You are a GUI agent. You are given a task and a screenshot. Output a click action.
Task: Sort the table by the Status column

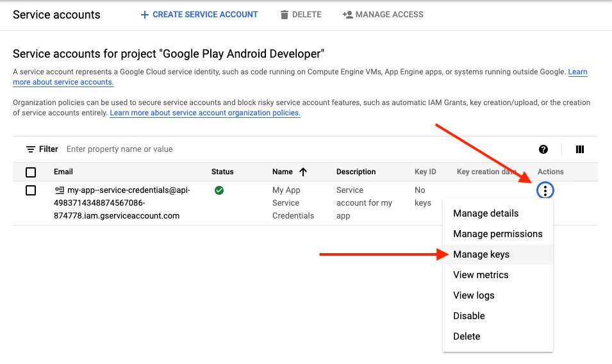pyautogui.click(x=222, y=172)
